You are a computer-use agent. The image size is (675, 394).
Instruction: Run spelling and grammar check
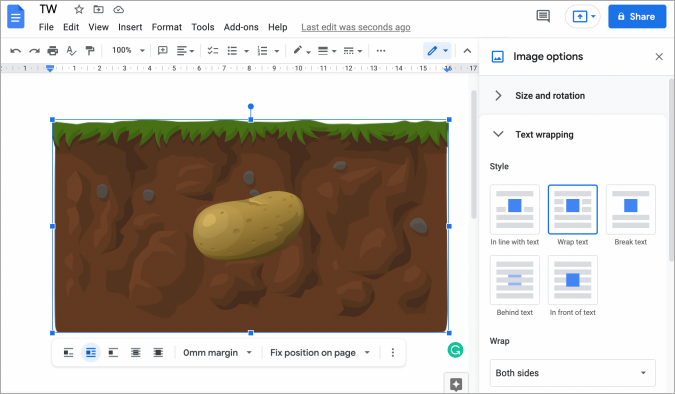[71, 51]
